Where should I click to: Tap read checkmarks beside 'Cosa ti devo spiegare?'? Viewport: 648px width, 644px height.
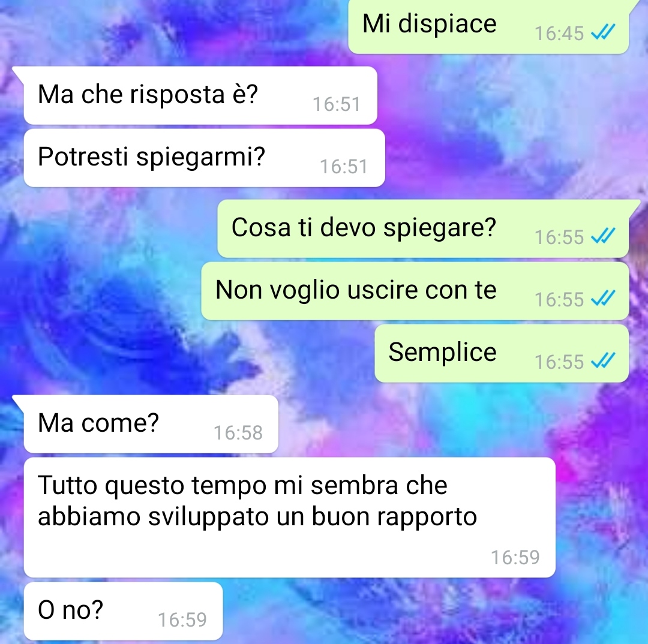[603, 236]
